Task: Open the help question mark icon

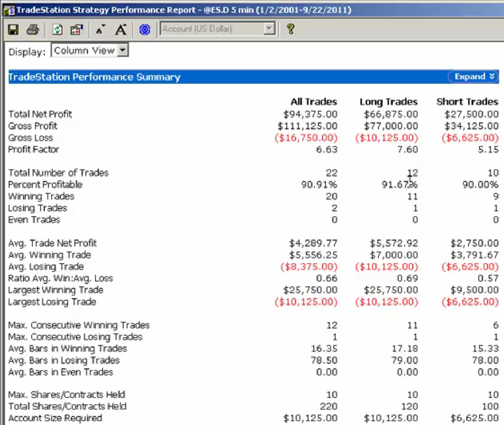Action: coord(290,29)
